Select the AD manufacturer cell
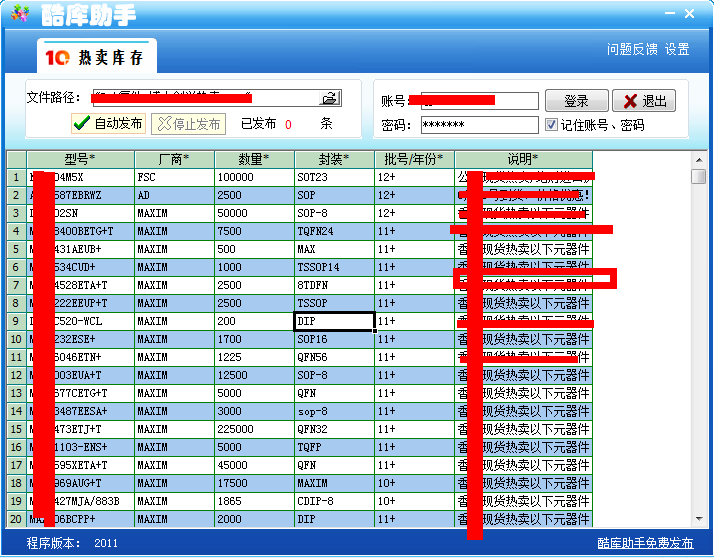This screenshot has height=558, width=714. tap(174, 195)
